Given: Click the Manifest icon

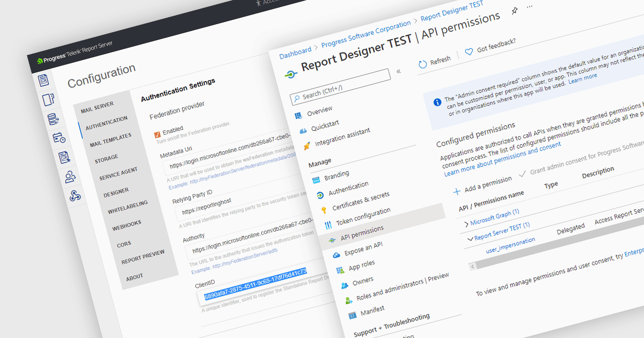Looking at the screenshot, I should 353,315.
